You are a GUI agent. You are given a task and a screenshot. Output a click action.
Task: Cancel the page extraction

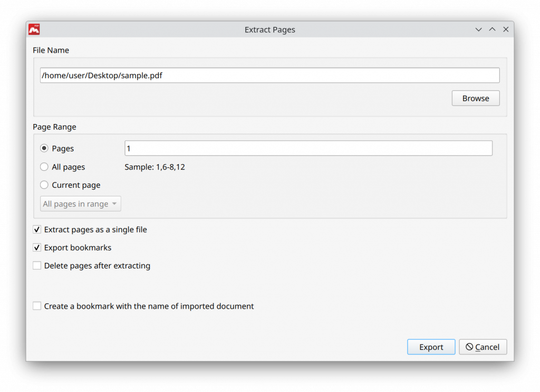click(x=483, y=347)
